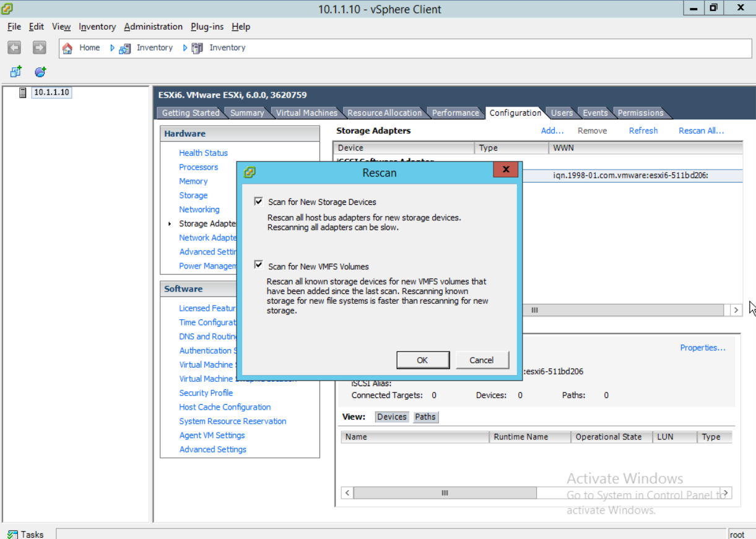Image resolution: width=756 pixels, height=539 pixels.
Task: Click the host icon next to 10.1.1.10
Action: click(x=23, y=92)
